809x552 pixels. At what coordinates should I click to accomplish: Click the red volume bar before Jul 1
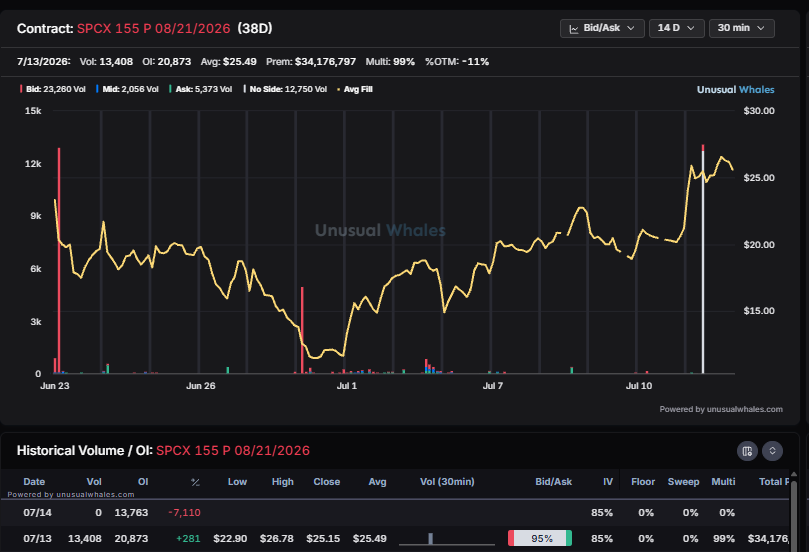point(302,330)
